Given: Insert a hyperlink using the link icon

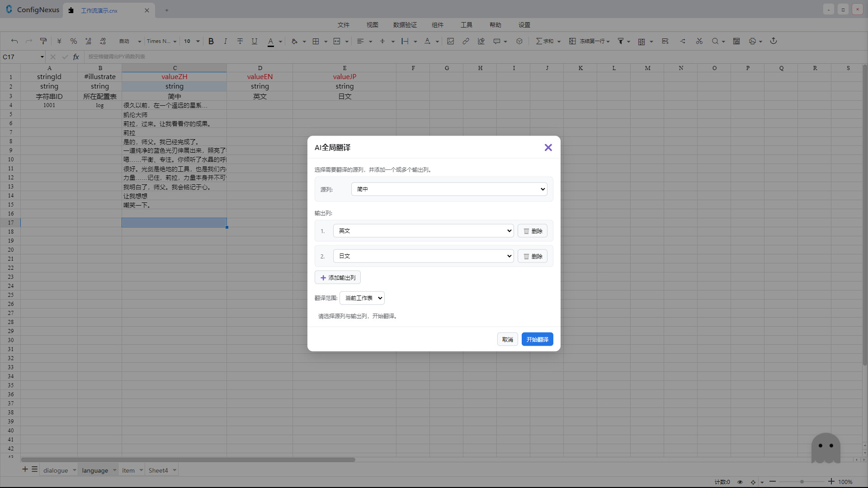Looking at the screenshot, I should (x=466, y=41).
